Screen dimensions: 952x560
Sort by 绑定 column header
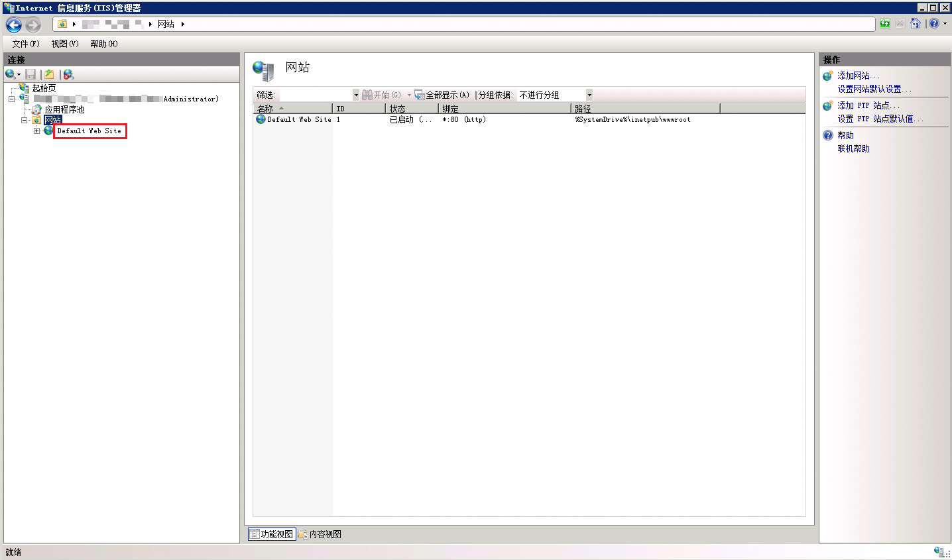(x=505, y=109)
